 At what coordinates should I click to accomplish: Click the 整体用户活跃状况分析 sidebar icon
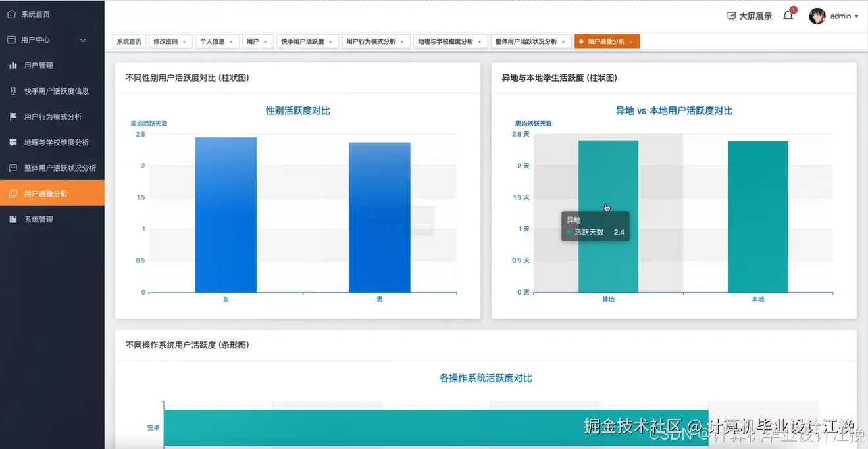point(13,168)
